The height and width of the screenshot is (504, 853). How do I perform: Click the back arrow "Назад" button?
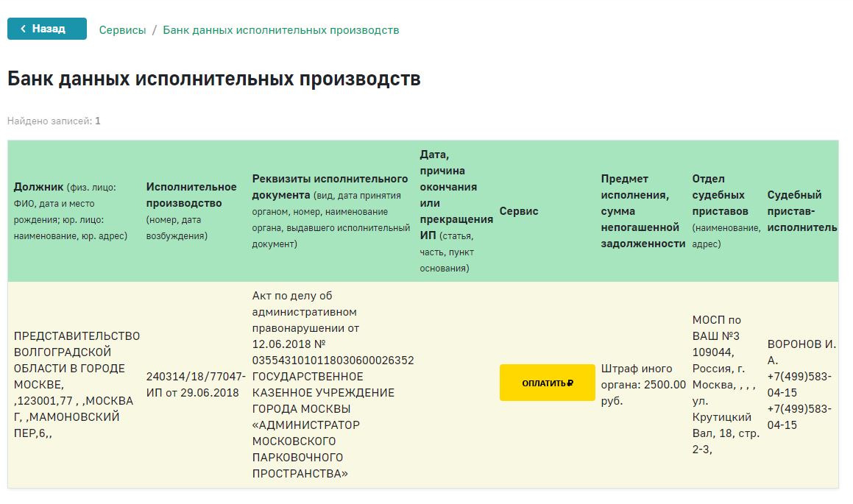click(47, 29)
